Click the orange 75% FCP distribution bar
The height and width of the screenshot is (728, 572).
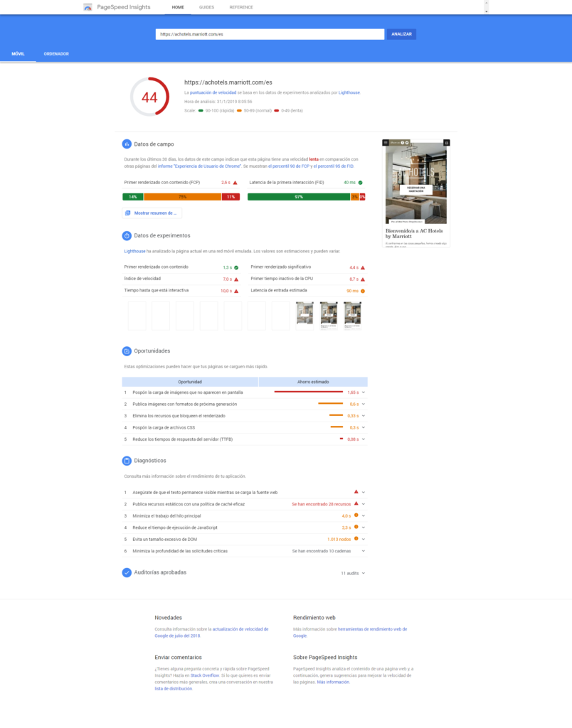coord(182,197)
